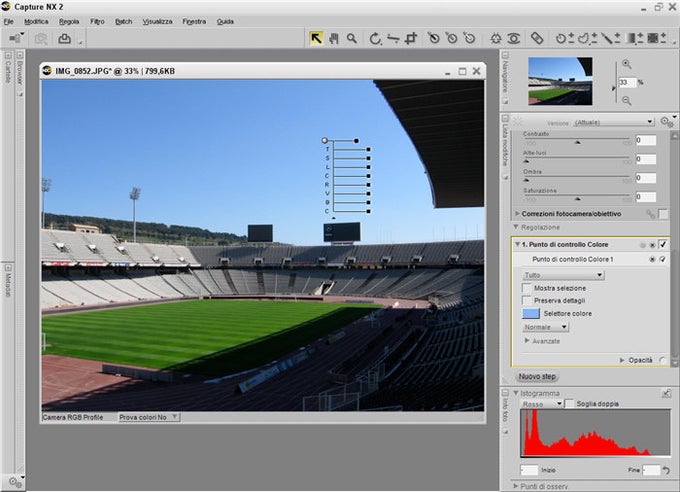Open the Versione (Attuale) dropdown

tap(613, 122)
